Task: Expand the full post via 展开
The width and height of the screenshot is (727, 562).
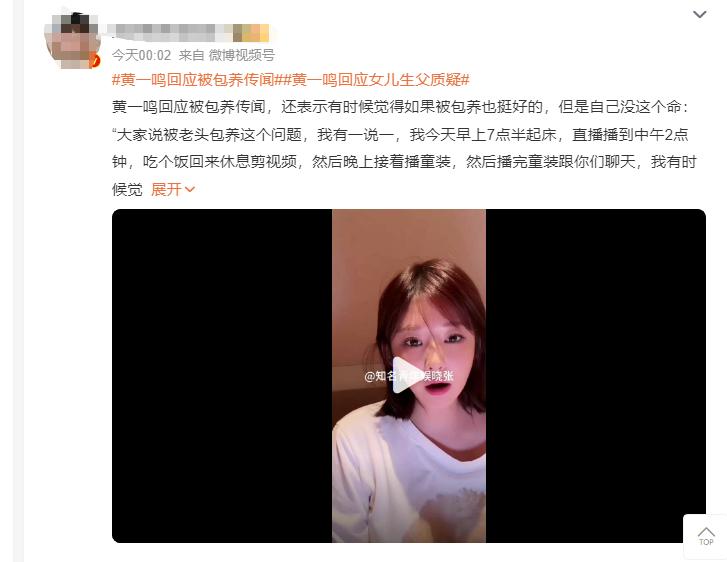Action: (x=166, y=189)
